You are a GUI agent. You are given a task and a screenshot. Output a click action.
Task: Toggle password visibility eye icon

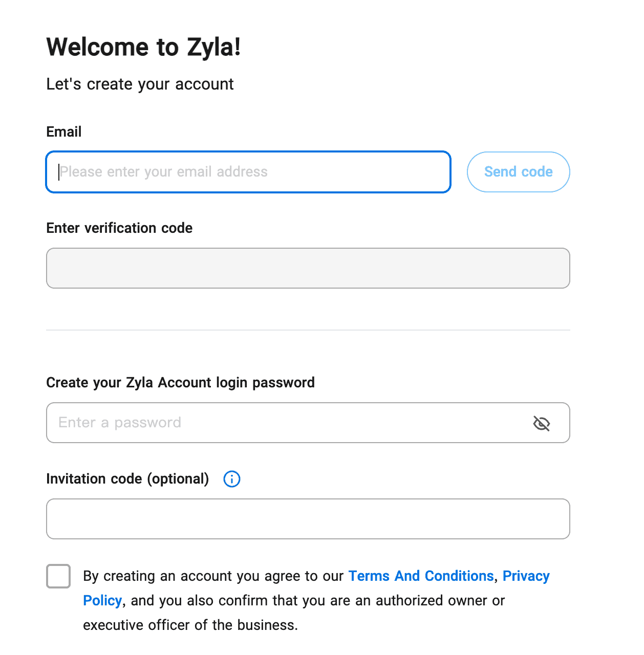[x=541, y=423]
